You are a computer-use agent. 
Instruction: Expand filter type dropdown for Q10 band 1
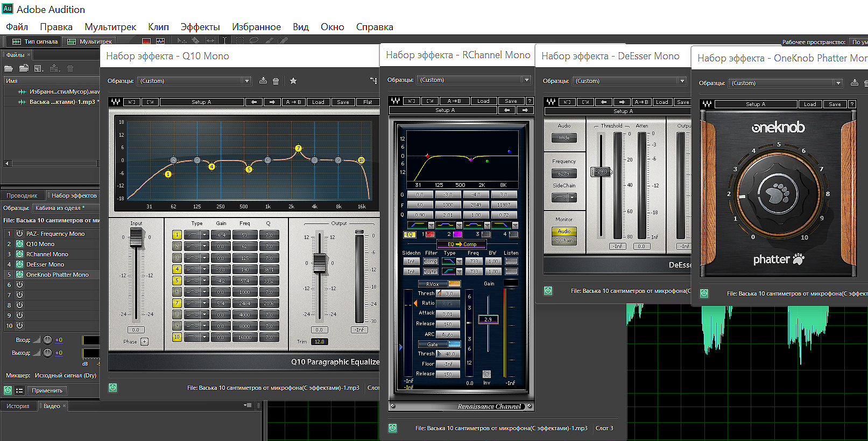204,235
